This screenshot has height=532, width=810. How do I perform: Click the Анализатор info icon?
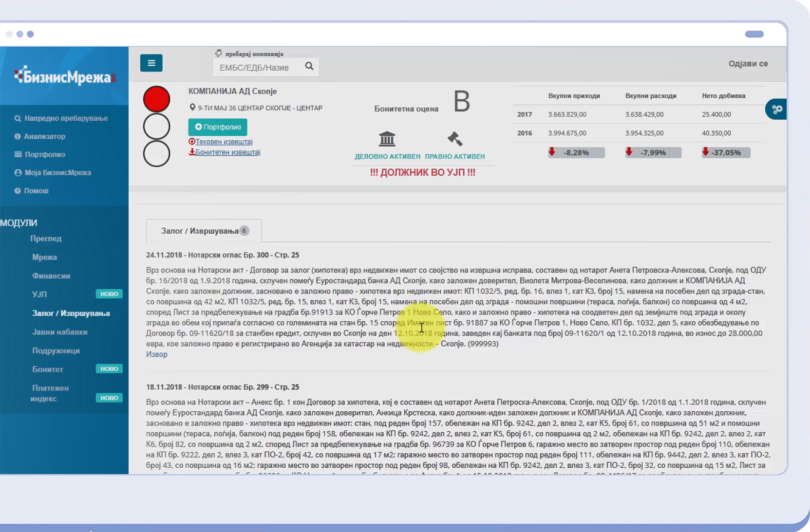(18, 136)
